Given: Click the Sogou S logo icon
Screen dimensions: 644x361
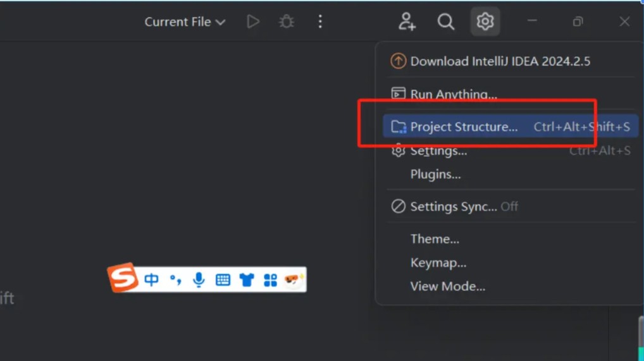Looking at the screenshot, I should (123, 278).
